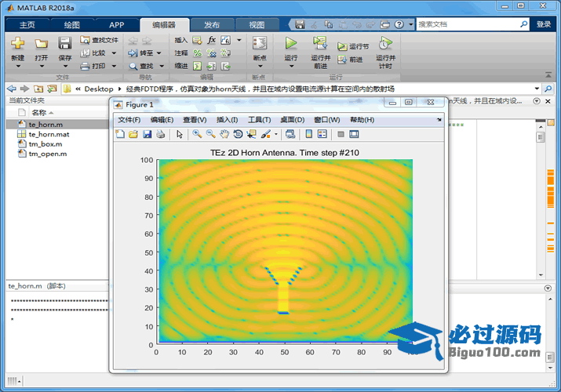Open the 插入(I) menu in Figure 1
The height and width of the screenshot is (392, 561).
click(x=228, y=120)
